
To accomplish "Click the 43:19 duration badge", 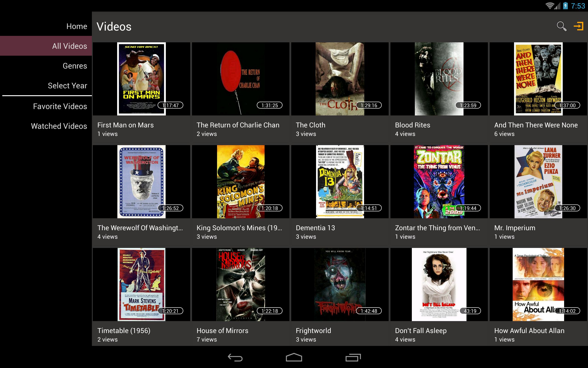I will [470, 311].
